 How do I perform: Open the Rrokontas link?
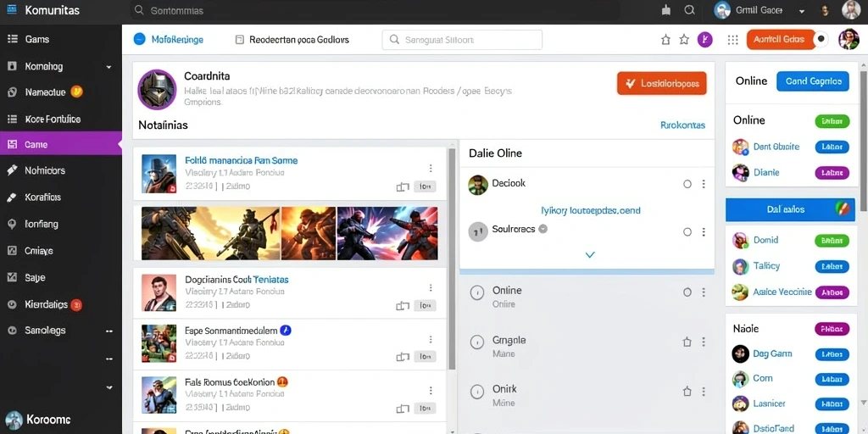click(x=682, y=125)
